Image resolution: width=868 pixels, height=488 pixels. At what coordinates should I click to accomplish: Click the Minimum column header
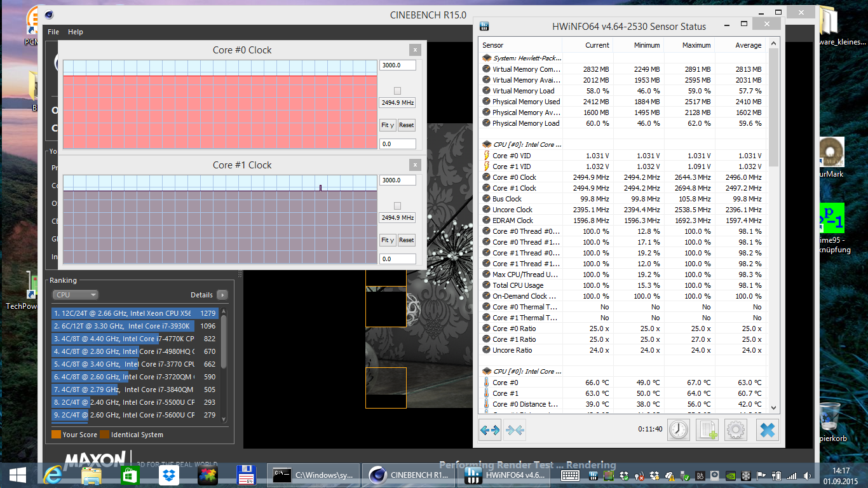tap(638, 45)
